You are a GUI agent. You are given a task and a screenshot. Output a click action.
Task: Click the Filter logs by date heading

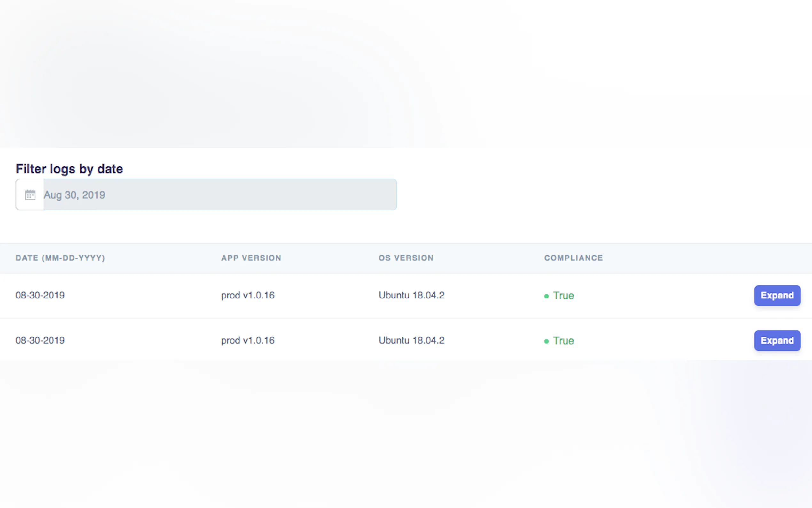[x=69, y=169]
